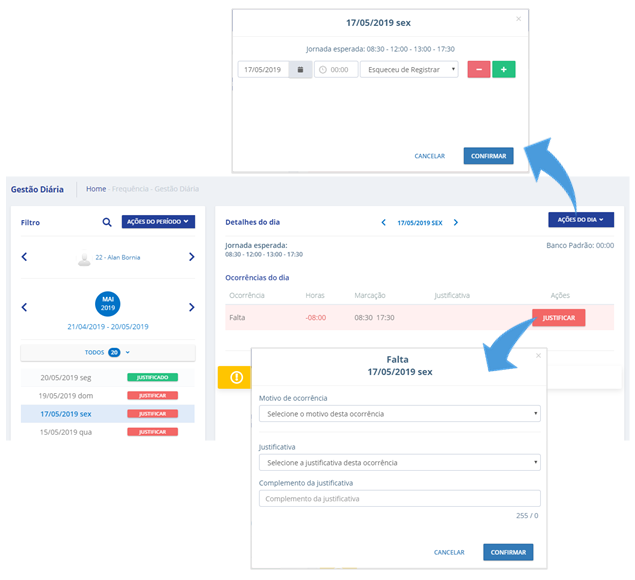The width and height of the screenshot is (635, 580).
Task: Go to previous employee with left arrow
Action: [x=25, y=257]
